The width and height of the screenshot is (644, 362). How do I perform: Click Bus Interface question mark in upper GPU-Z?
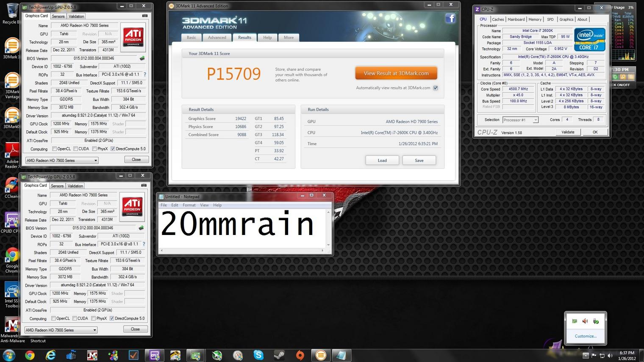tap(144, 75)
